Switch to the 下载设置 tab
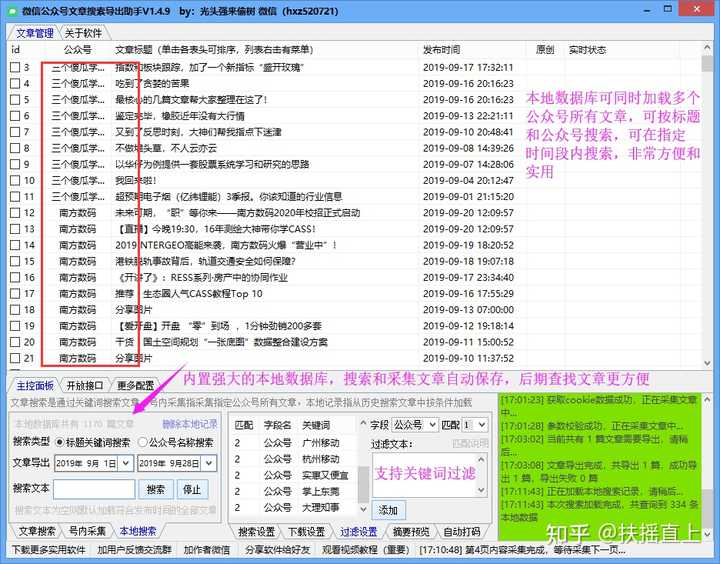Screen dimensions: 720x564 [x=306, y=532]
